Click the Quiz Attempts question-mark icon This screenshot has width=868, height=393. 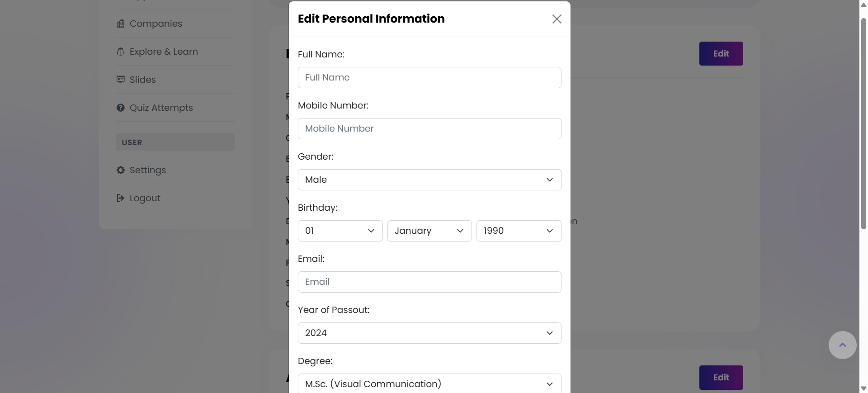tap(120, 108)
